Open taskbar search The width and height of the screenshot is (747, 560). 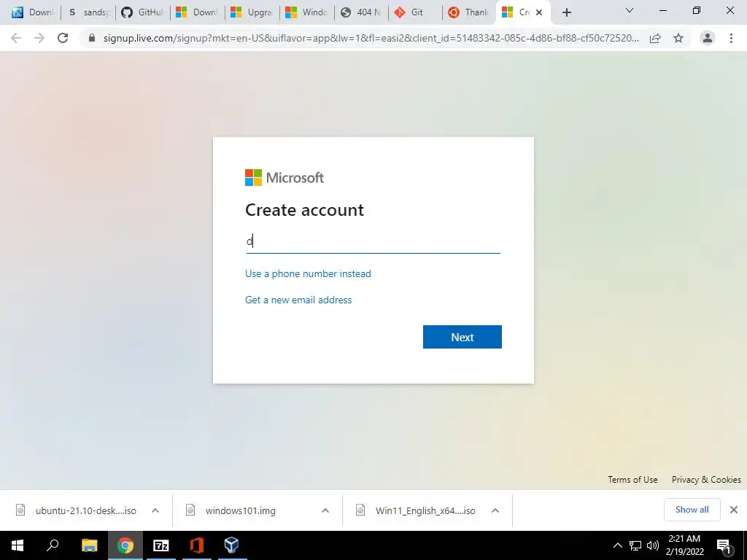(53, 545)
